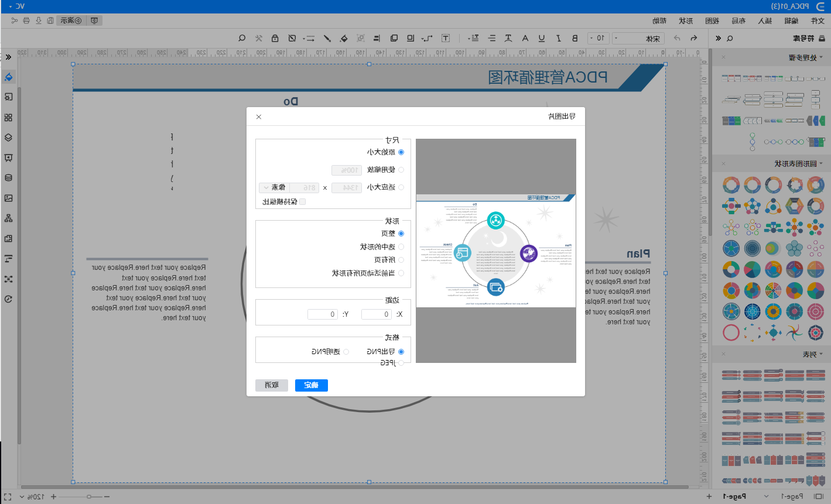Open the Page-1 page list dropdown

[766, 496]
